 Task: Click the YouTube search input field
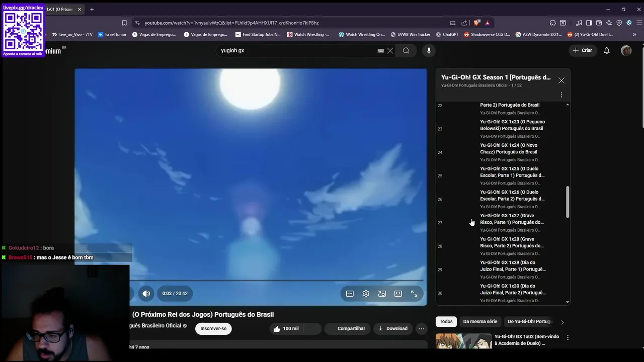click(299, 50)
